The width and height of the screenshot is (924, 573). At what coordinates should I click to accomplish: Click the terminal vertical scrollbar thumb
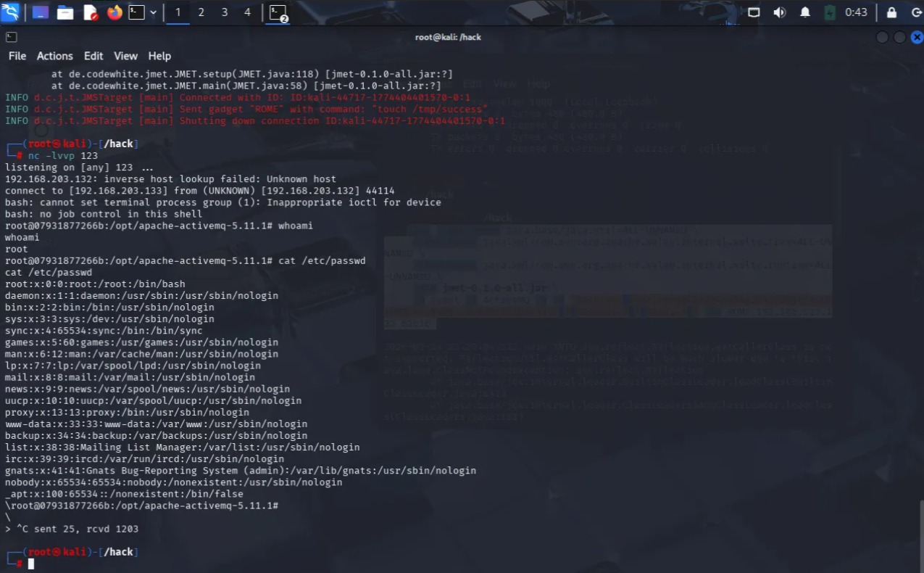click(x=921, y=535)
